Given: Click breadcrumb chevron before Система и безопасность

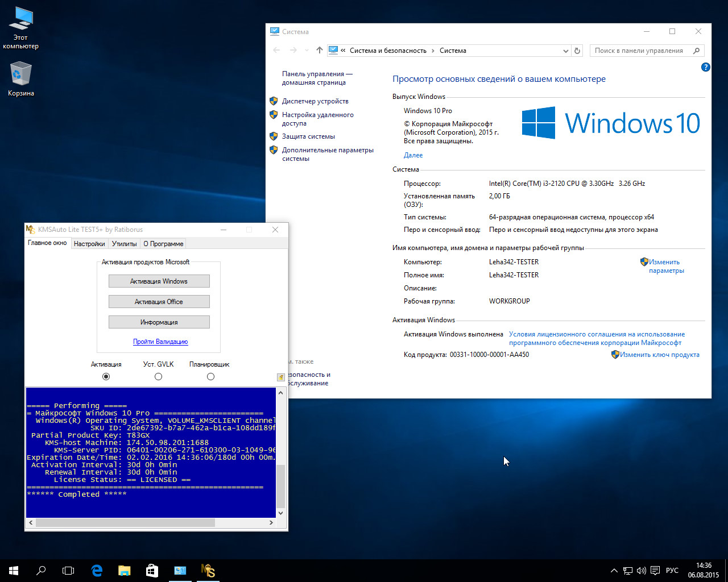Looking at the screenshot, I should (343, 51).
